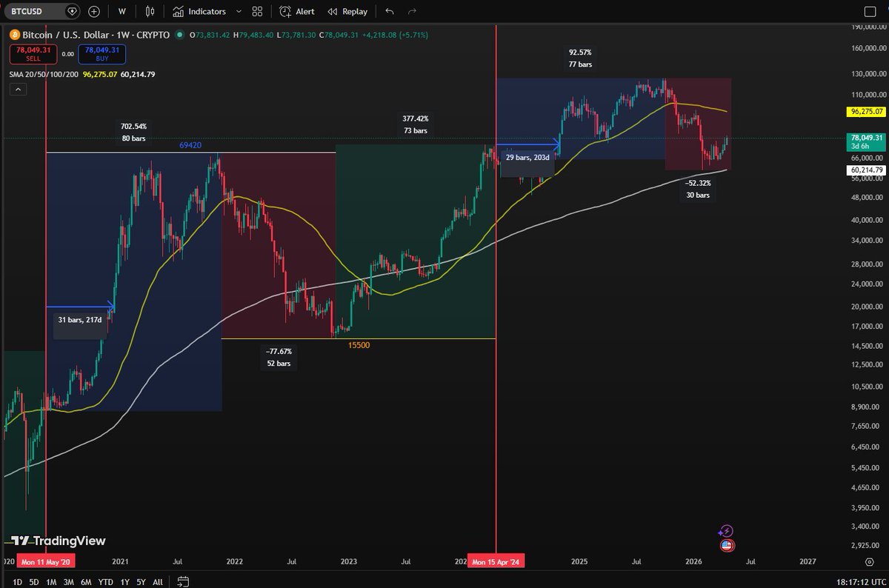Select the layout square icon at top right
889x588 pixels.
coord(871,11)
